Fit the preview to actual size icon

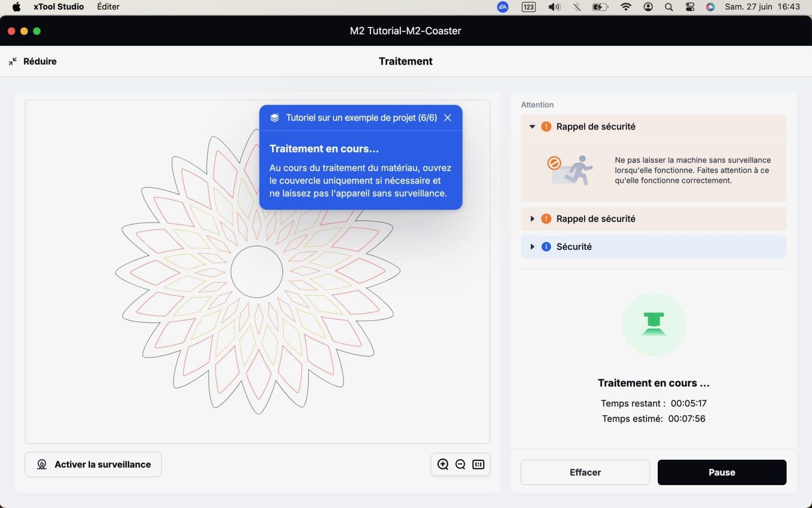pos(478,464)
